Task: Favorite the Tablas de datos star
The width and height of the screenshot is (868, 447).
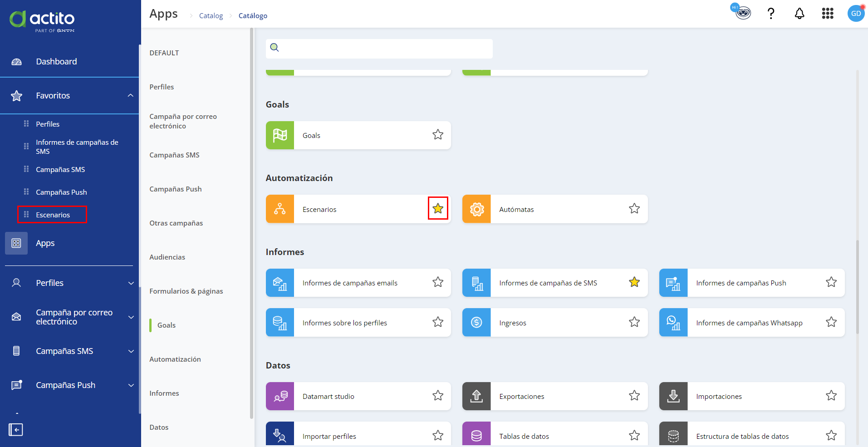Action: click(634, 435)
